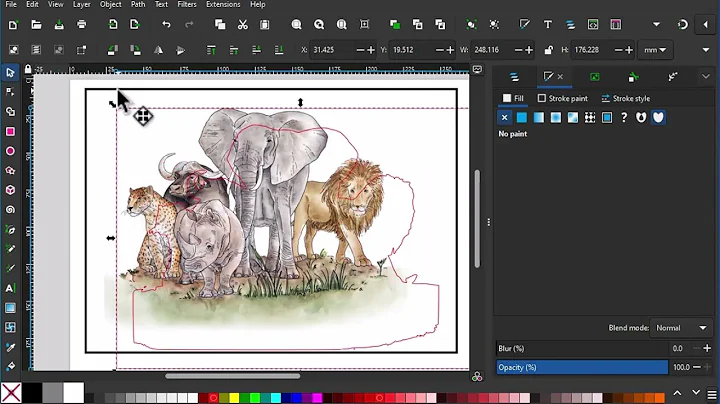
Task: Select the Text tool in toolbox
Action: [10, 288]
